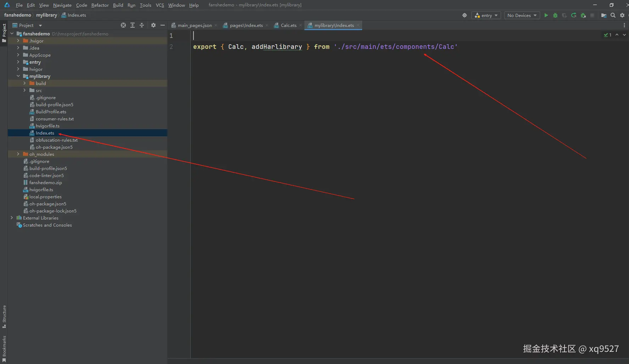The height and width of the screenshot is (364, 629).
Task: Expand the src folder under mylibrary
Action: [x=24, y=90]
